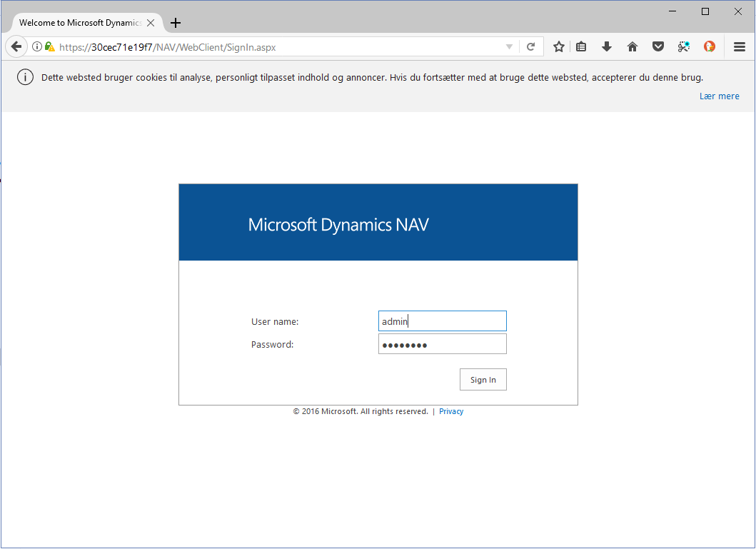
Task: Click the DuckDuckGo extension icon
Action: pyautogui.click(x=710, y=47)
